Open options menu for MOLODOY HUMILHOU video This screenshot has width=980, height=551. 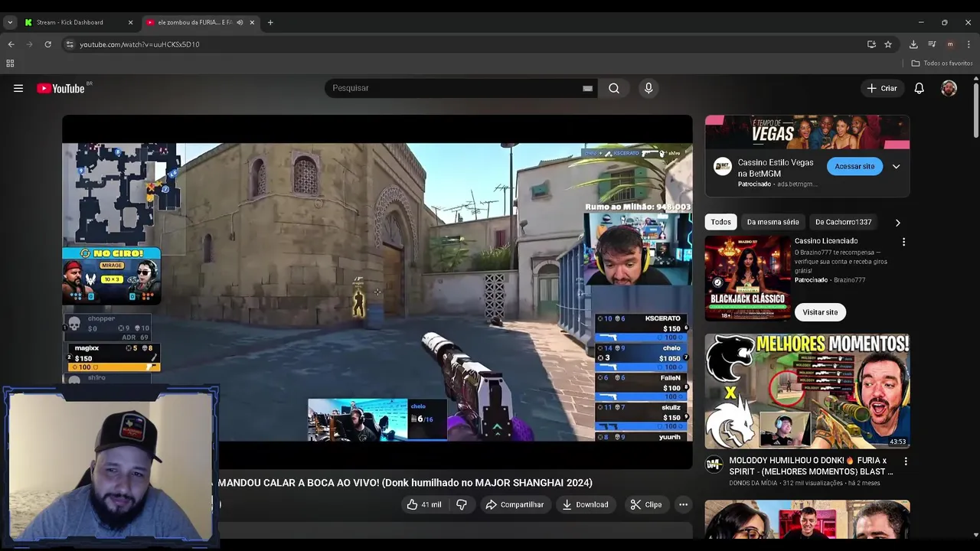click(906, 461)
